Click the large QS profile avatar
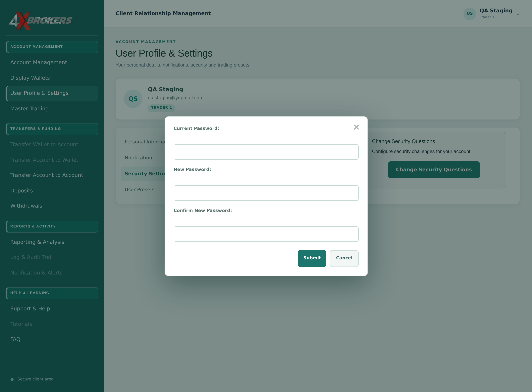Viewport: 532px width, 392px height. pos(133,99)
